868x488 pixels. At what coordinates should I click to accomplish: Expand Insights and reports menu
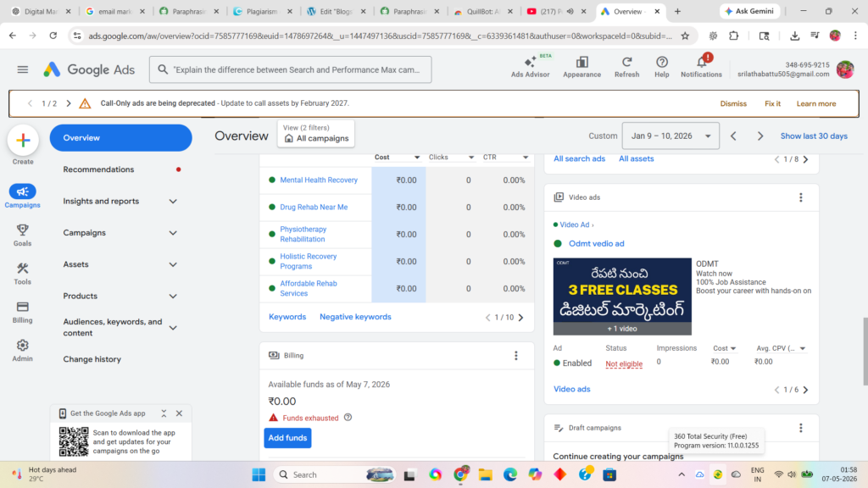[173, 202]
